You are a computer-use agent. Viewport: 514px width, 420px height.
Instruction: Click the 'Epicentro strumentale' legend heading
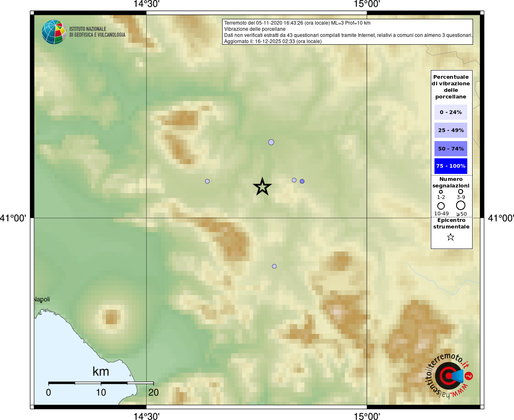(x=451, y=224)
